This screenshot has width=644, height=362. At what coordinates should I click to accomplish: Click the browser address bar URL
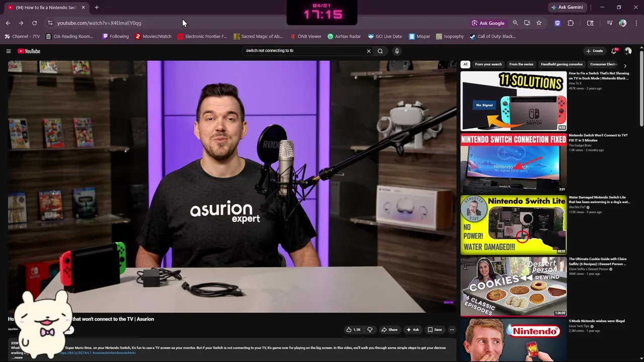coord(99,23)
